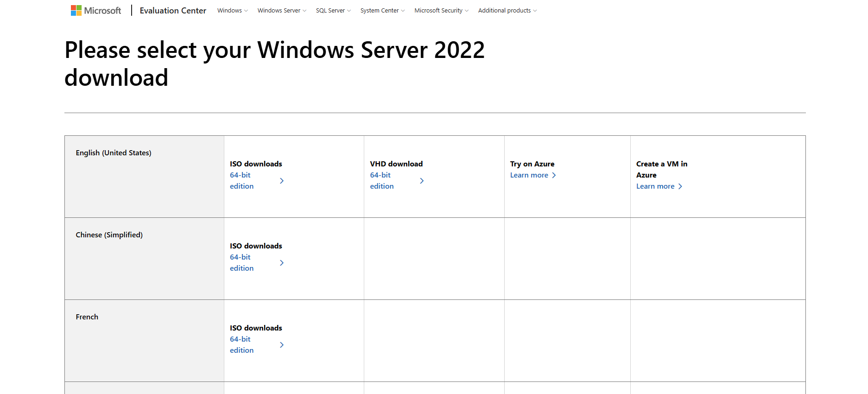Click the chevron next to System Center
The width and height of the screenshot is (868, 394).
pyautogui.click(x=403, y=11)
